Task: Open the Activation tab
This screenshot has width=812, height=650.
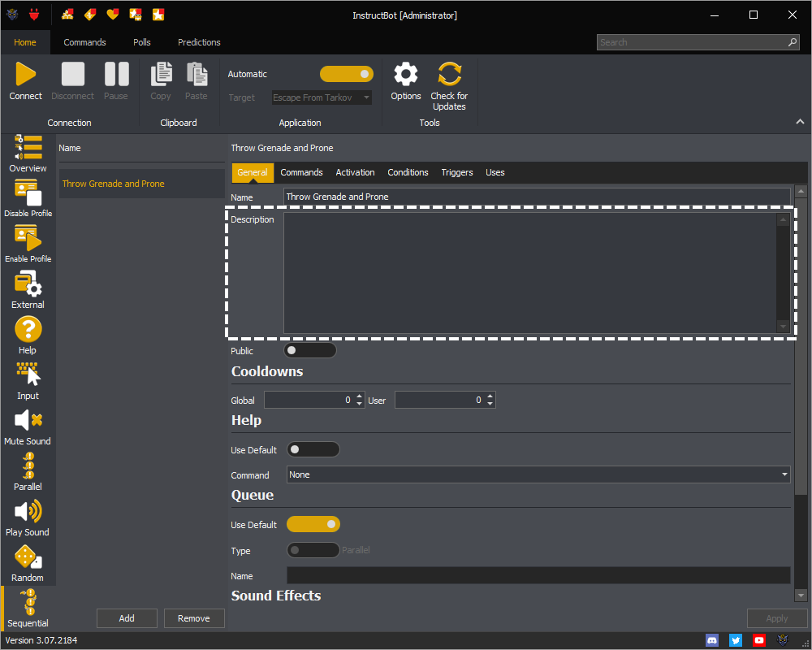Action: 356,172
